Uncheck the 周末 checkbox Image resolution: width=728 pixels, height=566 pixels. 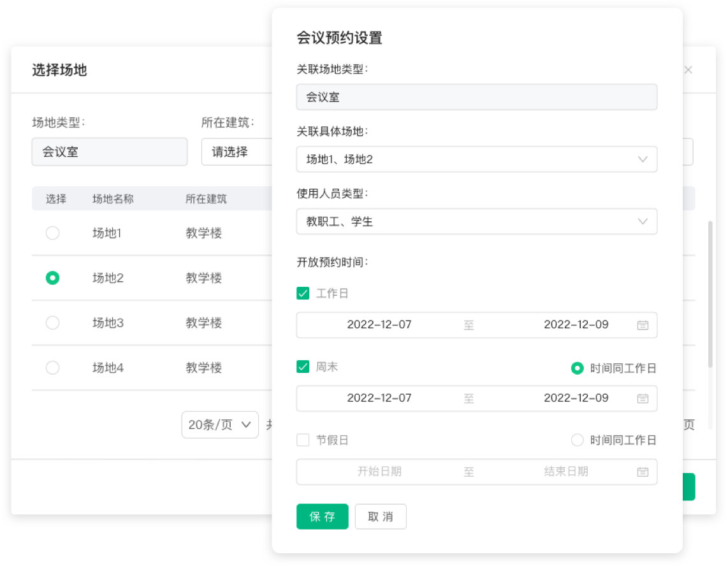pyautogui.click(x=303, y=367)
